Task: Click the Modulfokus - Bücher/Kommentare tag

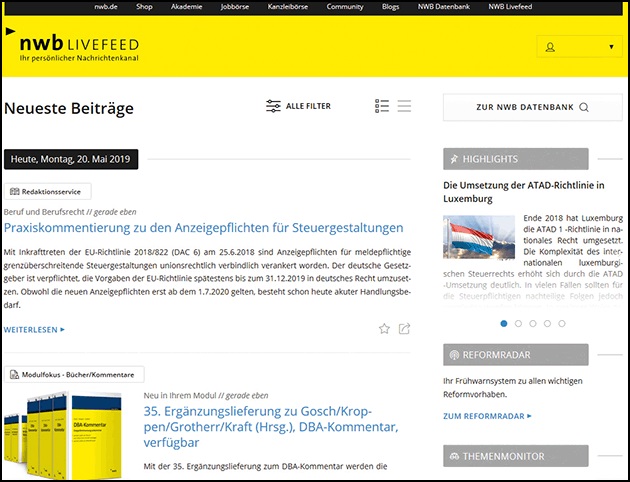Action: pos(72,374)
